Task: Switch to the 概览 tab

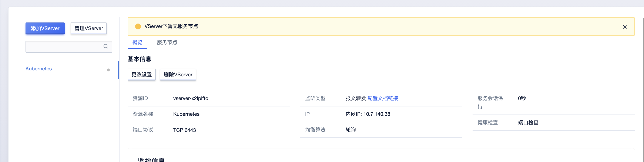Action: [137, 42]
